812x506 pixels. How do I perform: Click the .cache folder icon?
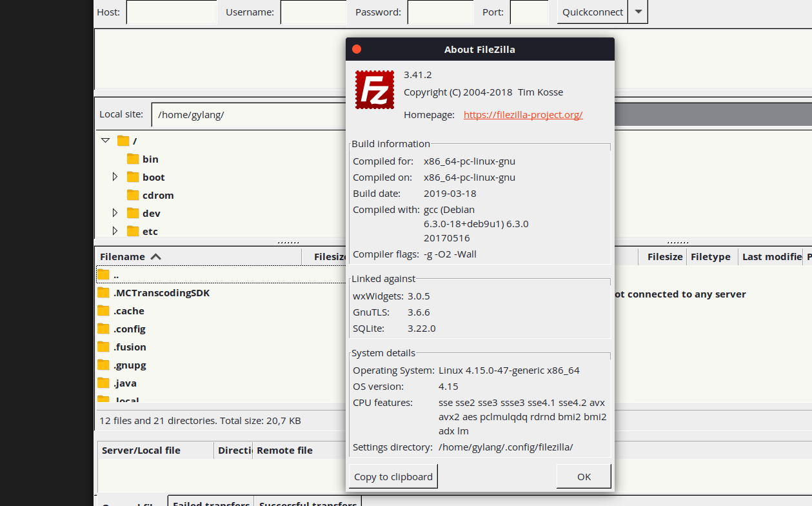[103, 311]
